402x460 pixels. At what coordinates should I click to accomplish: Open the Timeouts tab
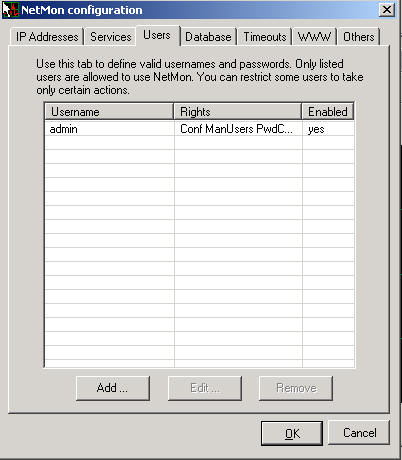tap(265, 37)
